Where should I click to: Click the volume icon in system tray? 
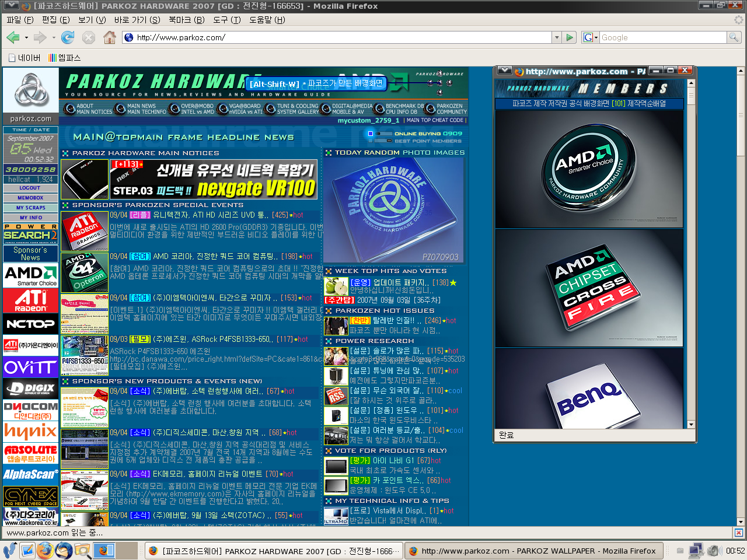coord(714,550)
